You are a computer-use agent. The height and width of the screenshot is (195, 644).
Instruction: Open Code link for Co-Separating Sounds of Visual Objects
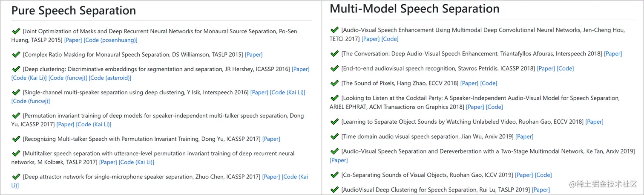[x=543, y=175]
